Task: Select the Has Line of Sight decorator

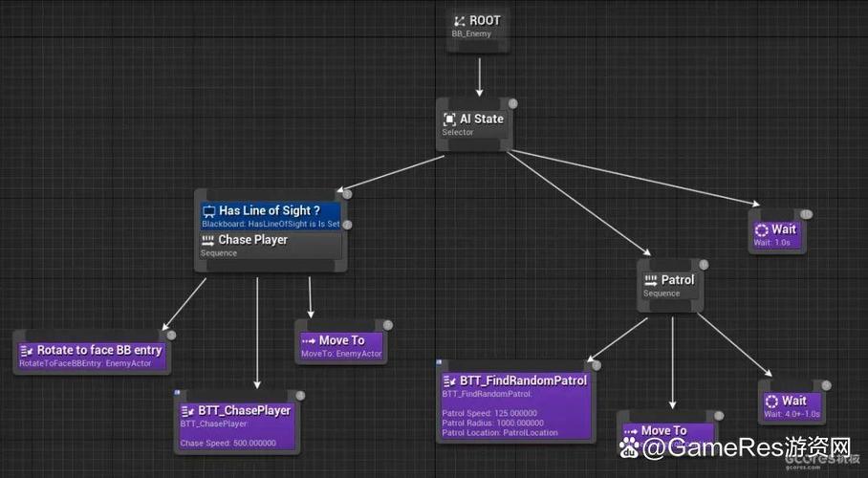Action: click(x=271, y=216)
